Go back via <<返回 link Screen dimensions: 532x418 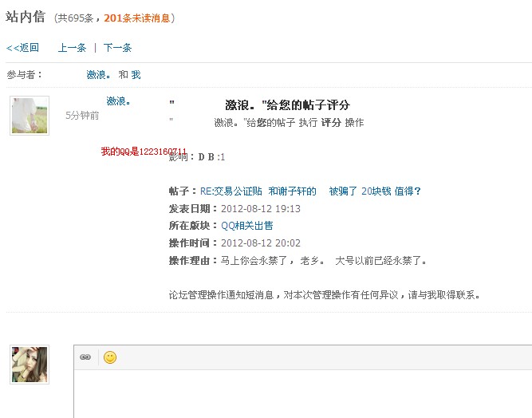pyautogui.click(x=22, y=48)
